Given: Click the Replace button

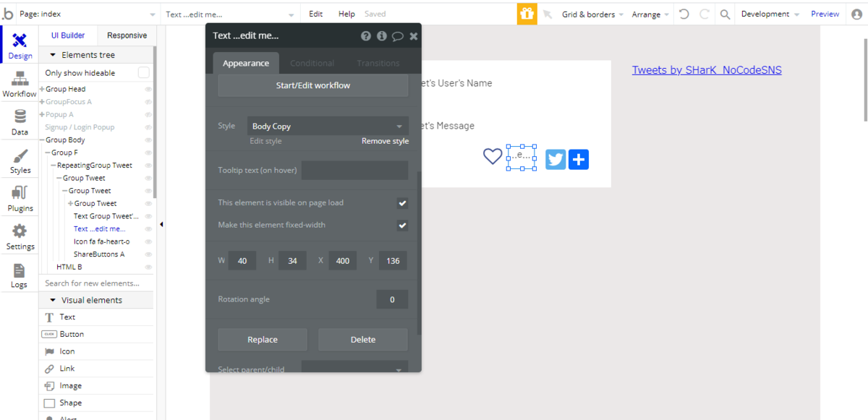Looking at the screenshot, I should click(263, 340).
